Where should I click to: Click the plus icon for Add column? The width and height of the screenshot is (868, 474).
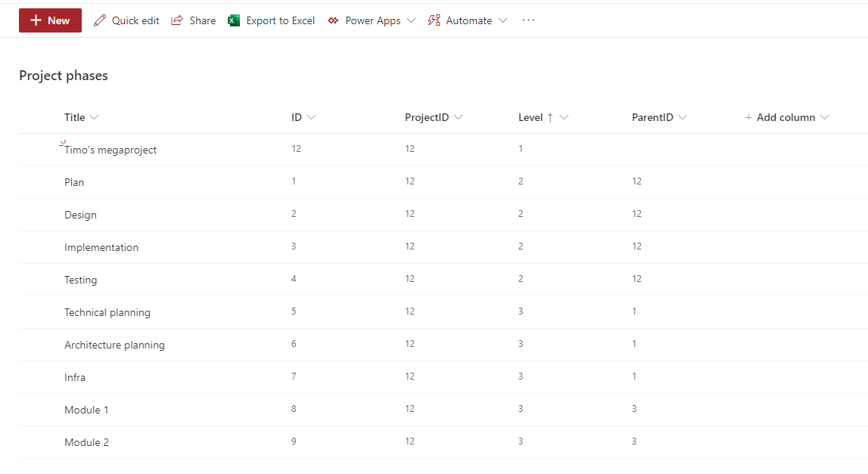[748, 118]
